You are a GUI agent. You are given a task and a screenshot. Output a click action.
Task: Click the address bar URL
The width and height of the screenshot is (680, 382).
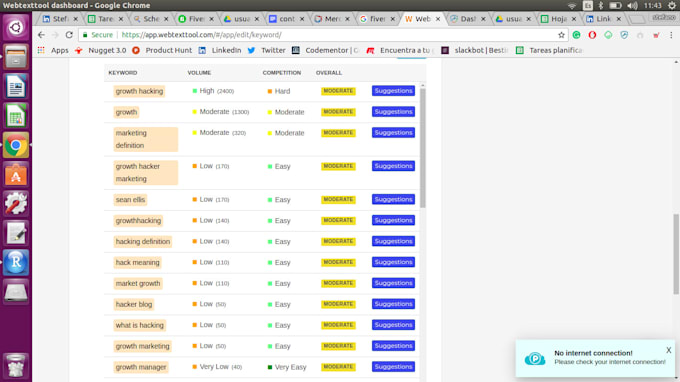tap(201, 35)
